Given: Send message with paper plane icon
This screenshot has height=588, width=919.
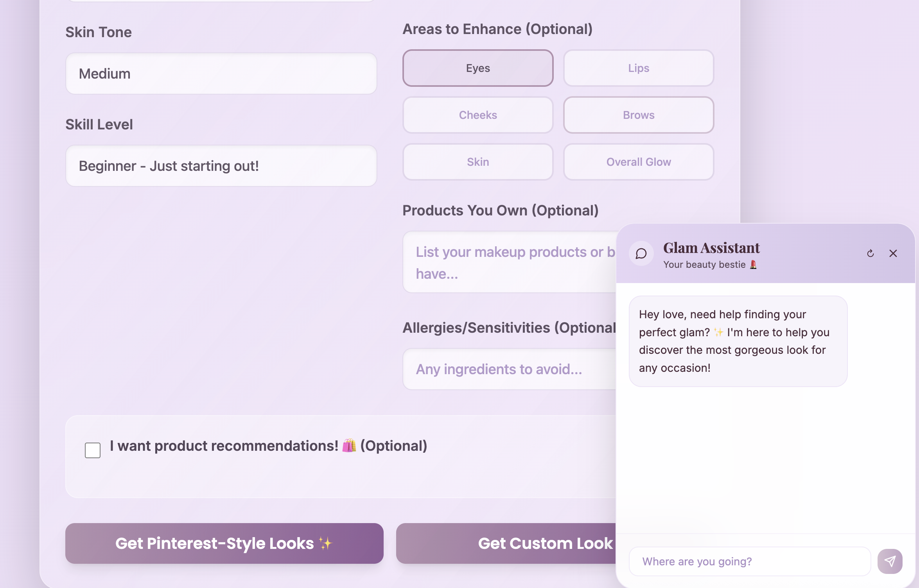Looking at the screenshot, I should pos(890,561).
